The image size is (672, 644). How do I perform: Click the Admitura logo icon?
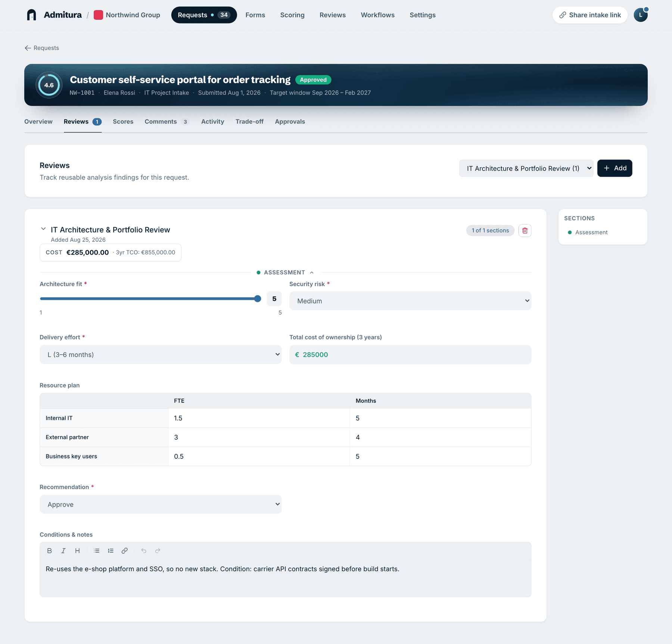[32, 15]
